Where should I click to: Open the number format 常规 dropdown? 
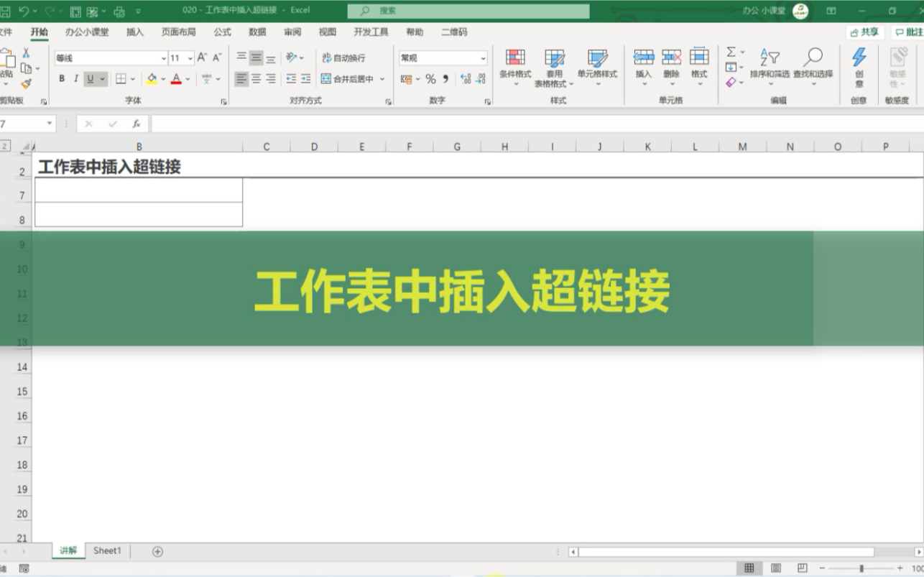pyautogui.click(x=484, y=57)
